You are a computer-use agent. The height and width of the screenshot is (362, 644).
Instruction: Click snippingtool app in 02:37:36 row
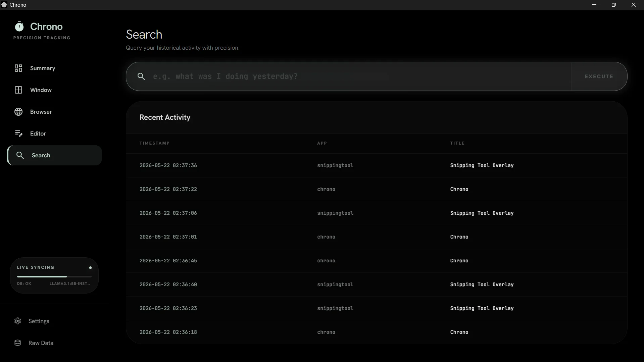point(335,165)
